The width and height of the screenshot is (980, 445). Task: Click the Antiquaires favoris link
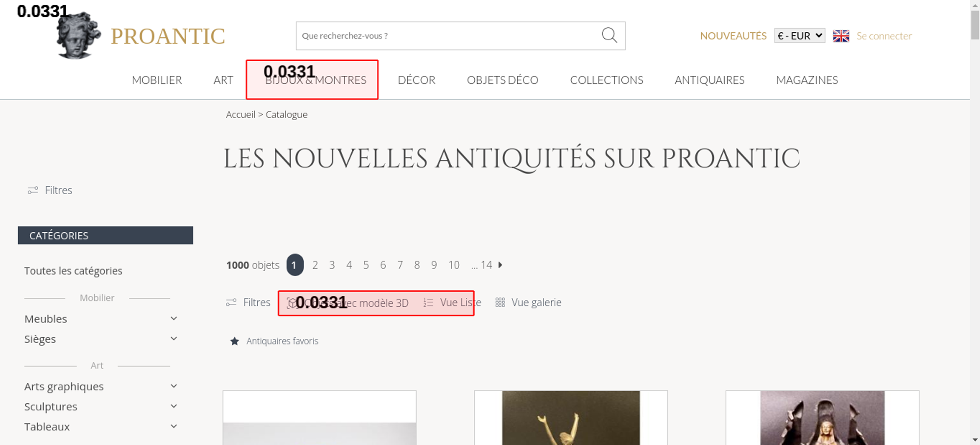click(282, 341)
